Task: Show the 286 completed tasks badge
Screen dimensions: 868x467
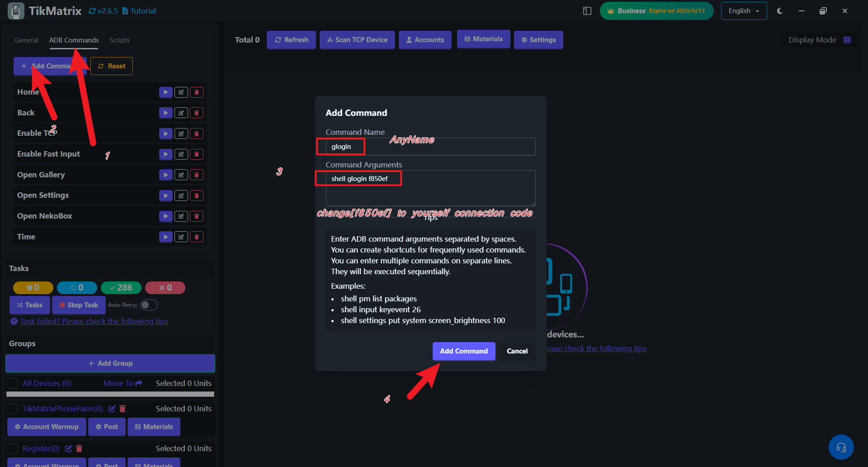Action: click(121, 288)
